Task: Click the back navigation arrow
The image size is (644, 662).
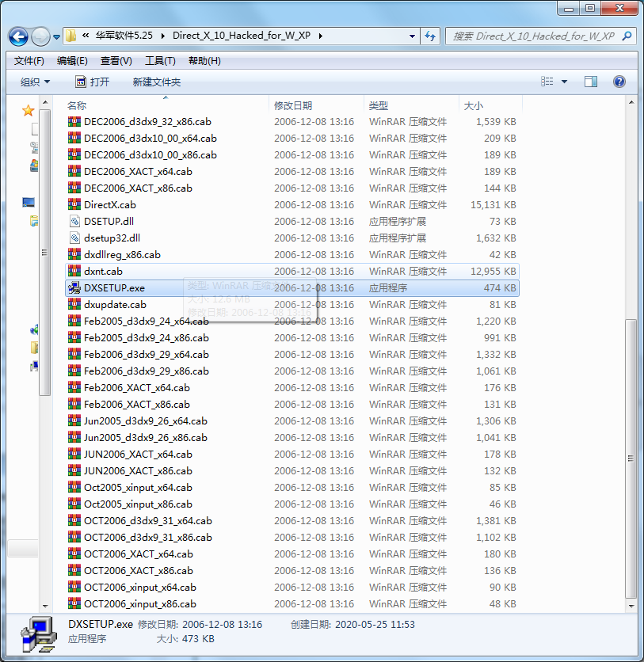Action: tap(17, 36)
